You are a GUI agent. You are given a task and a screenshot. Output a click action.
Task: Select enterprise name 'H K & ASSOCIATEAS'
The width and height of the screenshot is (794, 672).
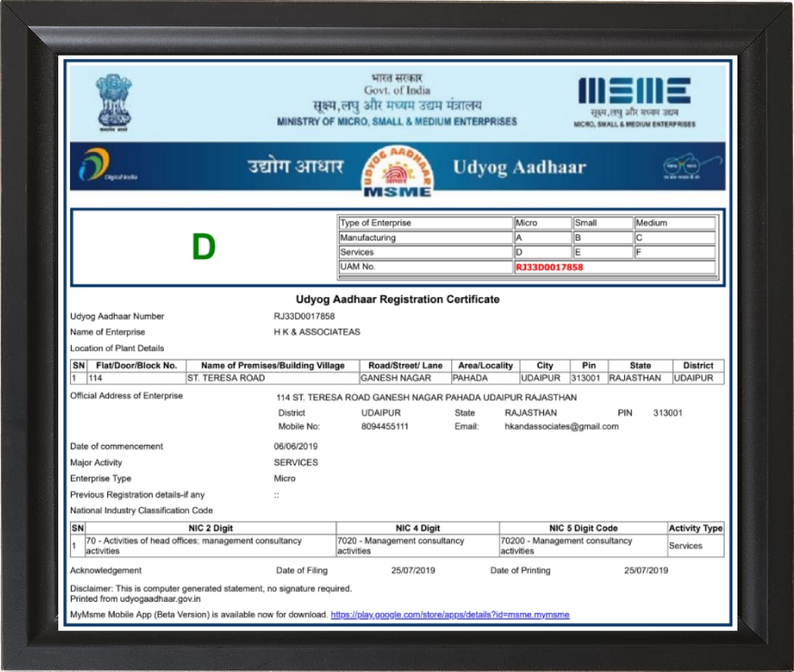317,332
